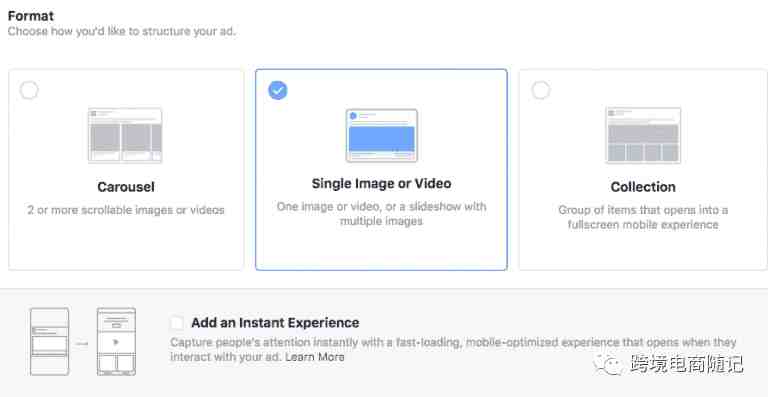Click the Collection title text

point(643,187)
